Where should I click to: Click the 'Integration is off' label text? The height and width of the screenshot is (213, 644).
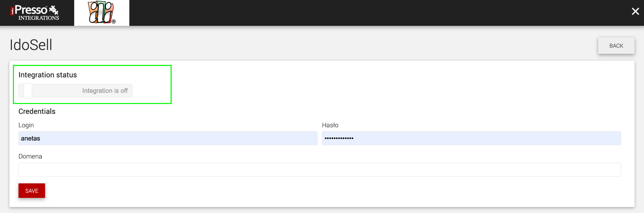pyautogui.click(x=105, y=91)
